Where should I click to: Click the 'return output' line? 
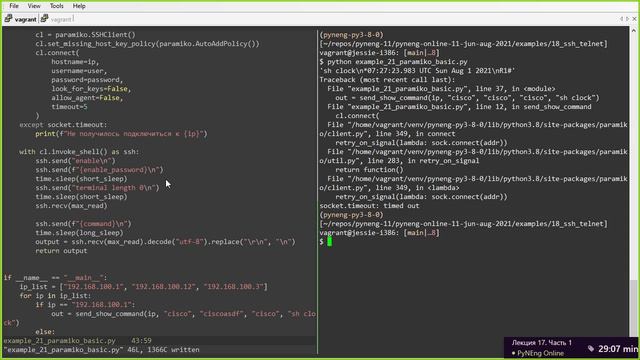pos(61,251)
